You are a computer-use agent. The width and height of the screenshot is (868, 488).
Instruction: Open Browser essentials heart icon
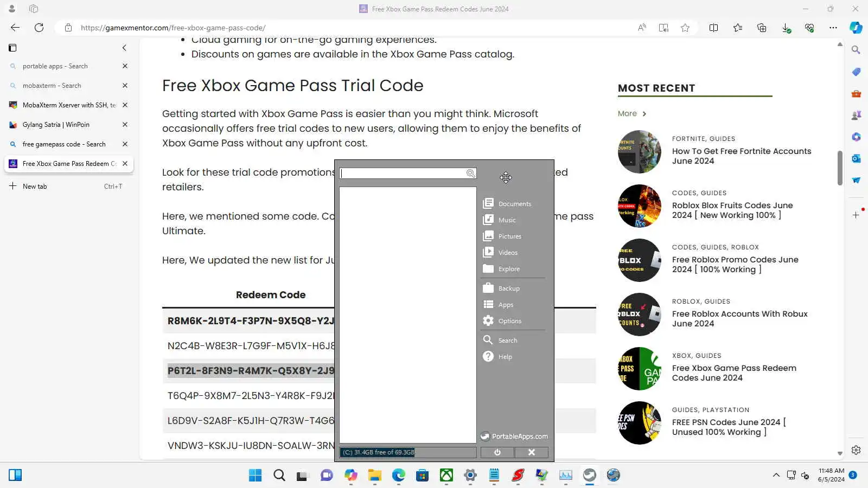pos(809,28)
